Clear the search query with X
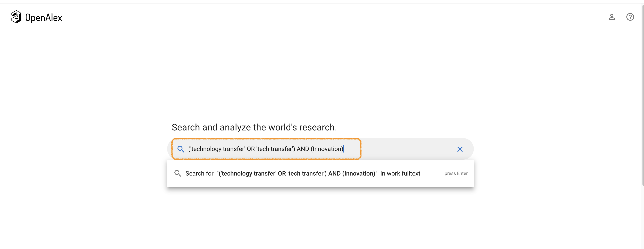 coord(460,149)
